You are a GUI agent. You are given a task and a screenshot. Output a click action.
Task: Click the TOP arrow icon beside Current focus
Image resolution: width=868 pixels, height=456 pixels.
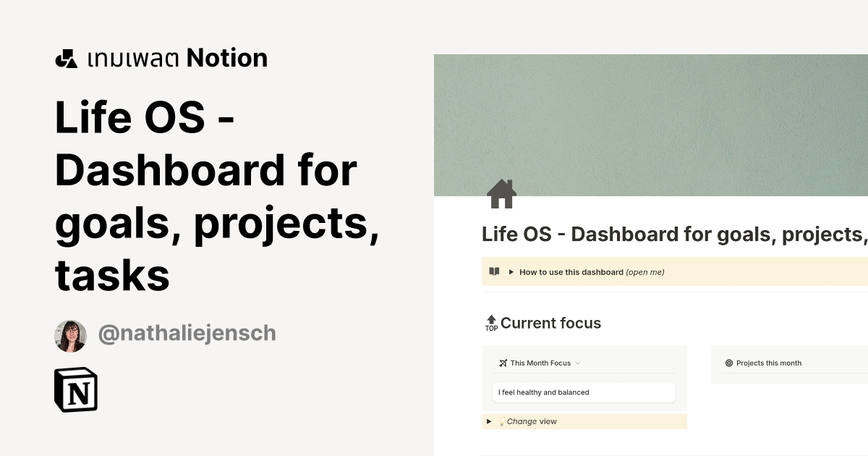tap(491, 322)
